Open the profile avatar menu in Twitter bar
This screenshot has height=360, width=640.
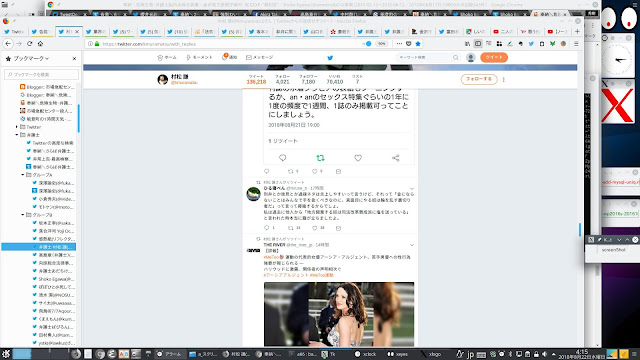click(470, 58)
